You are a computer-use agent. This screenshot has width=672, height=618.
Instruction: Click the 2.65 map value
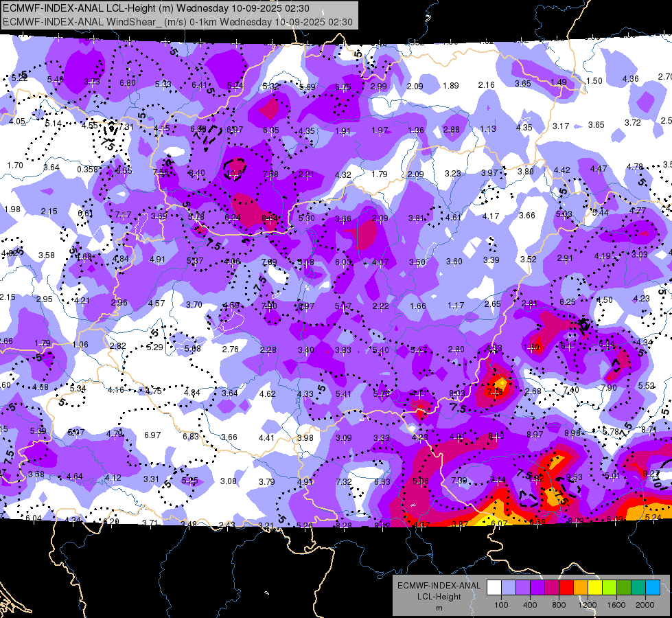click(x=492, y=304)
